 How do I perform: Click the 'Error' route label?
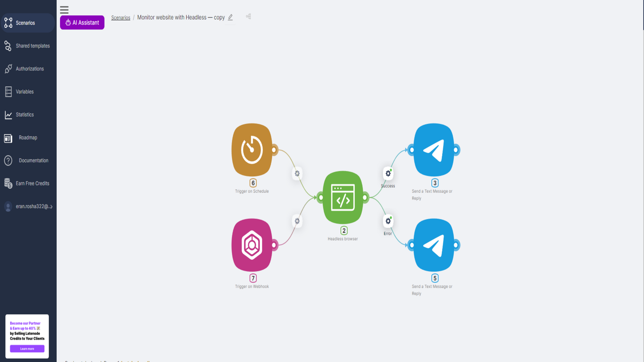388,234
